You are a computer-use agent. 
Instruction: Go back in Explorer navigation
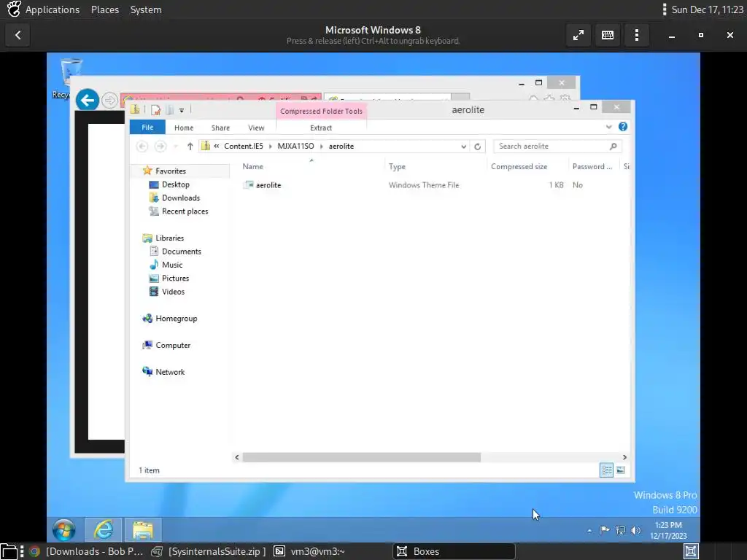tap(142, 146)
